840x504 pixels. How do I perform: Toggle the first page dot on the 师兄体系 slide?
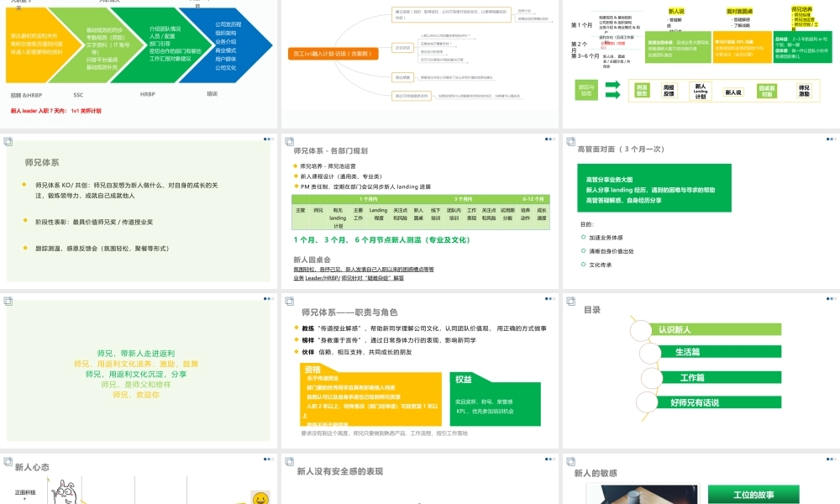point(265,139)
